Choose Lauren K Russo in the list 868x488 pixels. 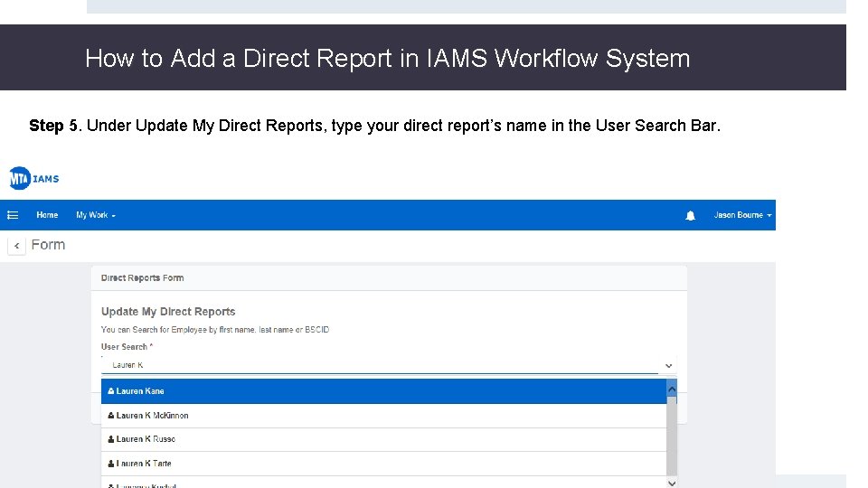383,439
